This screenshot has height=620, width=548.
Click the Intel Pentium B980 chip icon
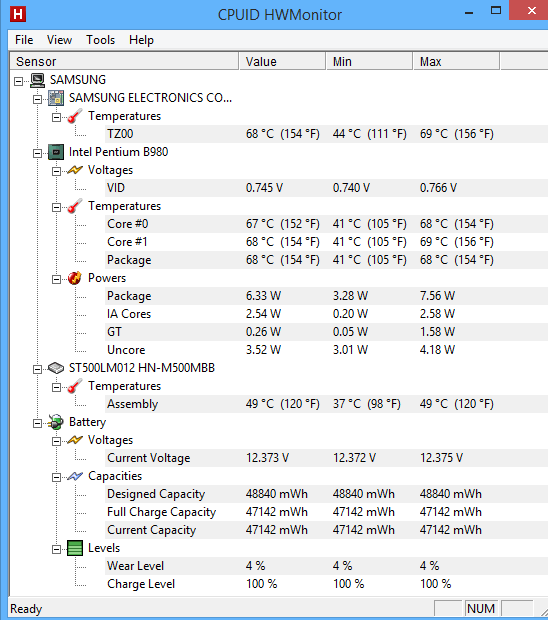point(56,152)
